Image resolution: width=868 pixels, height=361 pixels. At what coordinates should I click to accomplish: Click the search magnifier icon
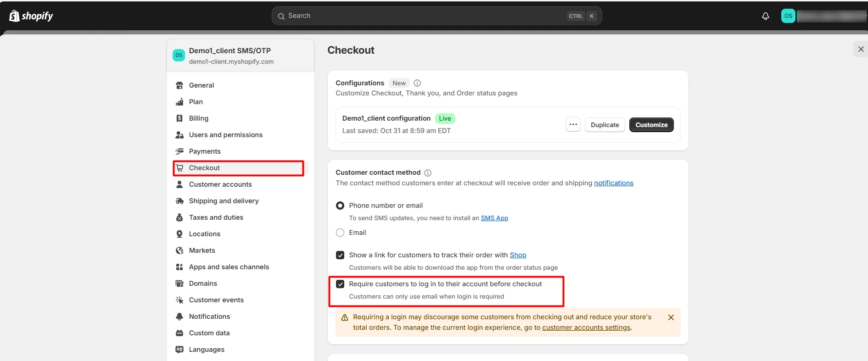click(x=281, y=16)
